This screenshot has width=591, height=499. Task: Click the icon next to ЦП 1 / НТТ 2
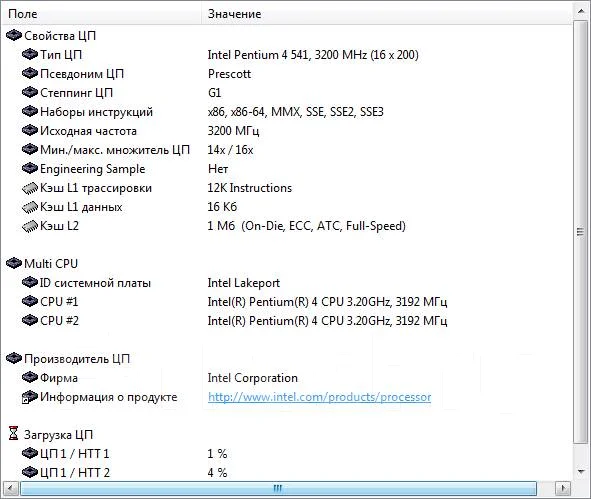30,472
